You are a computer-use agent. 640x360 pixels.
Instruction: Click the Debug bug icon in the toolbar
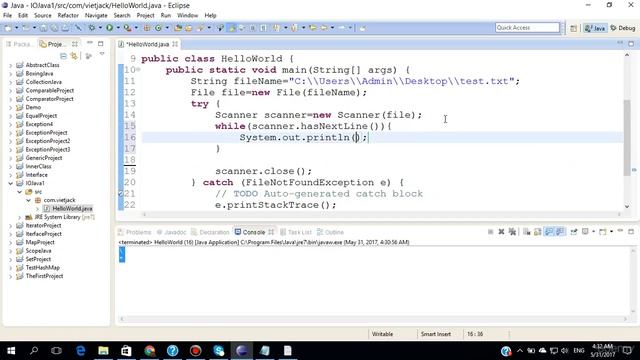[91, 28]
